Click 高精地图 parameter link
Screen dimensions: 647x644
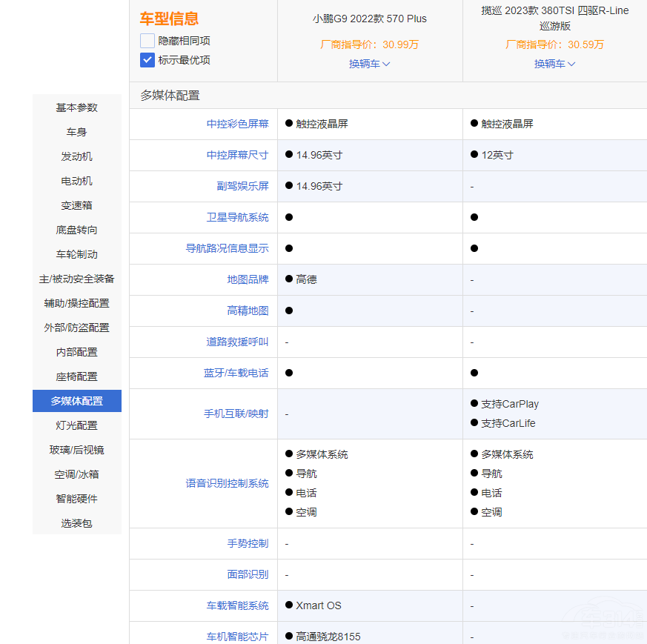click(x=248, y=311)
